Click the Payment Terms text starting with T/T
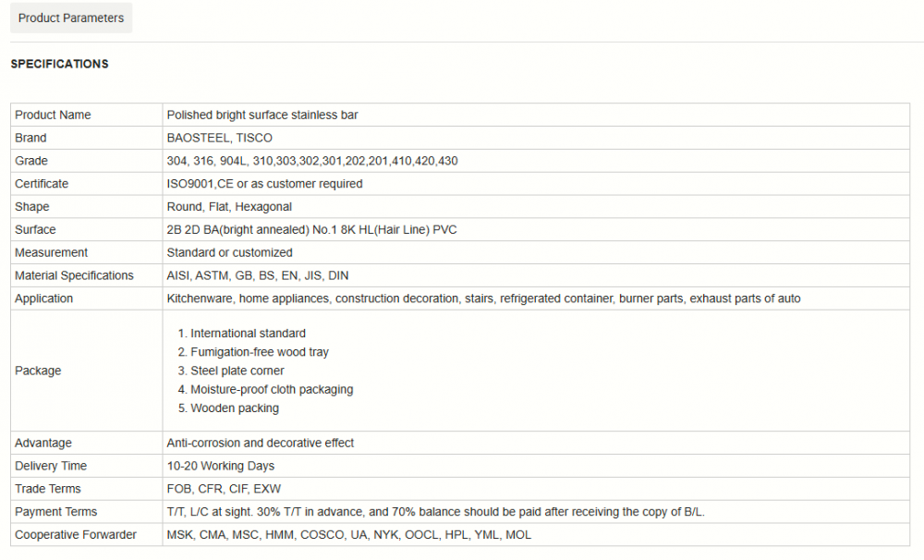The height and width of the screenshot is (560, 924). point(436,512)
